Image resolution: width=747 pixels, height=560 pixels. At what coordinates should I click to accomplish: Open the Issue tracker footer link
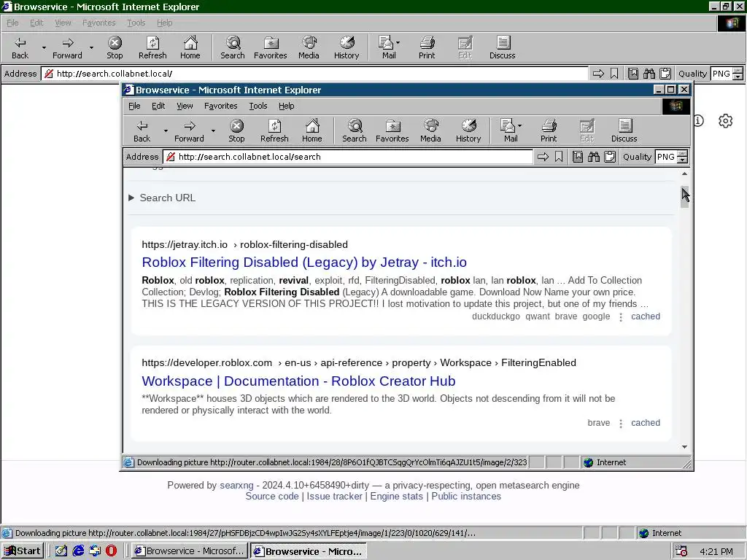334,496
